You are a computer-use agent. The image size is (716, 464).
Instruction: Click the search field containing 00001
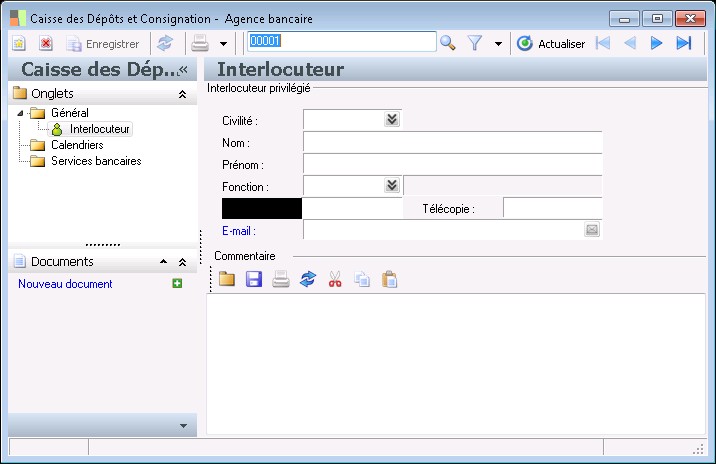point(342,42)
